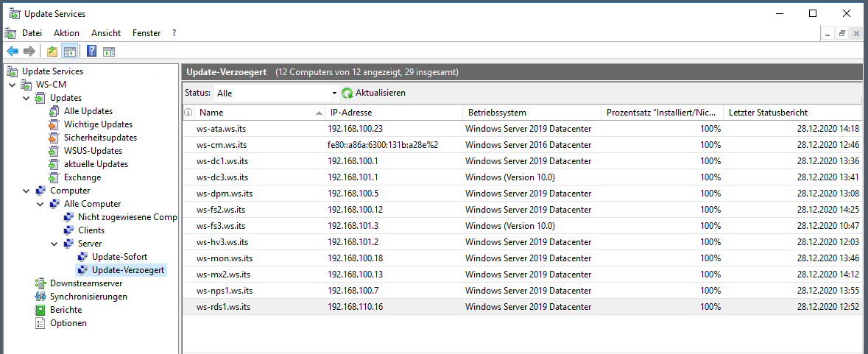Viewport: 868px width, 354px height.
Task: Open the ? help menu
Action: (174, 33)
